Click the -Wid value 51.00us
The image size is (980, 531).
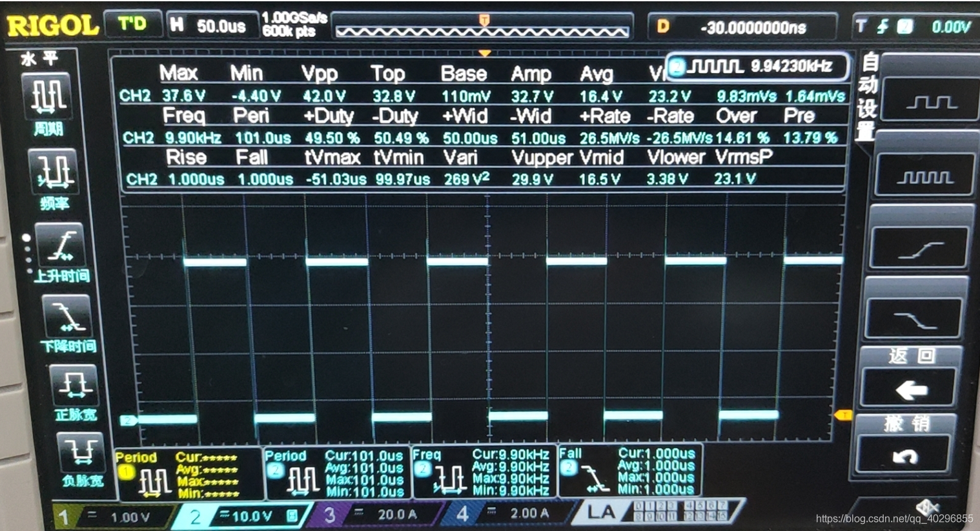pos(538,138)
